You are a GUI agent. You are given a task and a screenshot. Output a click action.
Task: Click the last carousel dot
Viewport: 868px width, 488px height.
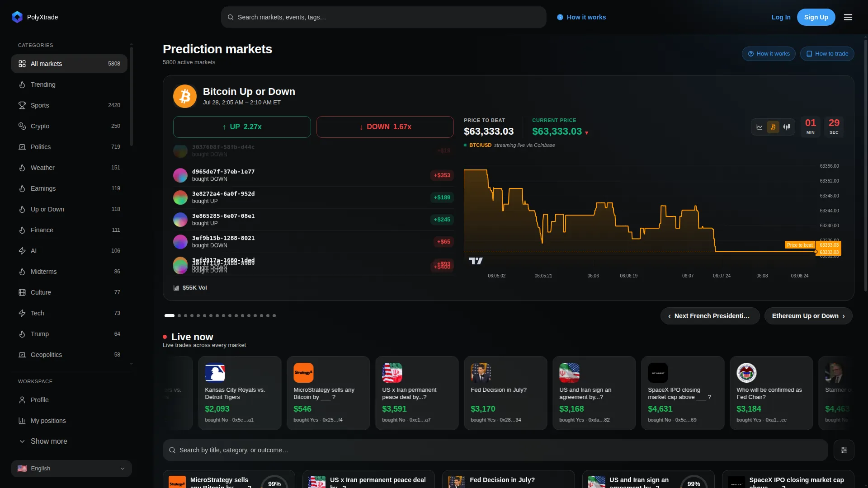click(274, 316)
